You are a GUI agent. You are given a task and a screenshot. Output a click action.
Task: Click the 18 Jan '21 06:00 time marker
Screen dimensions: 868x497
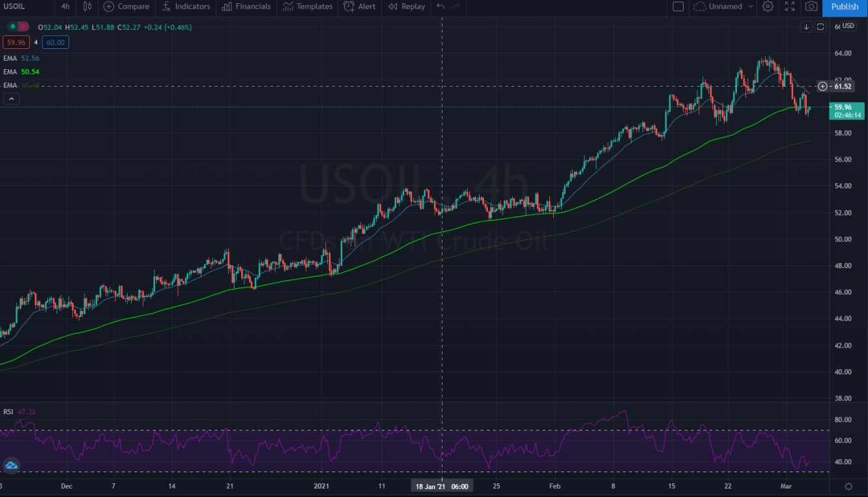tap(442, 487)
